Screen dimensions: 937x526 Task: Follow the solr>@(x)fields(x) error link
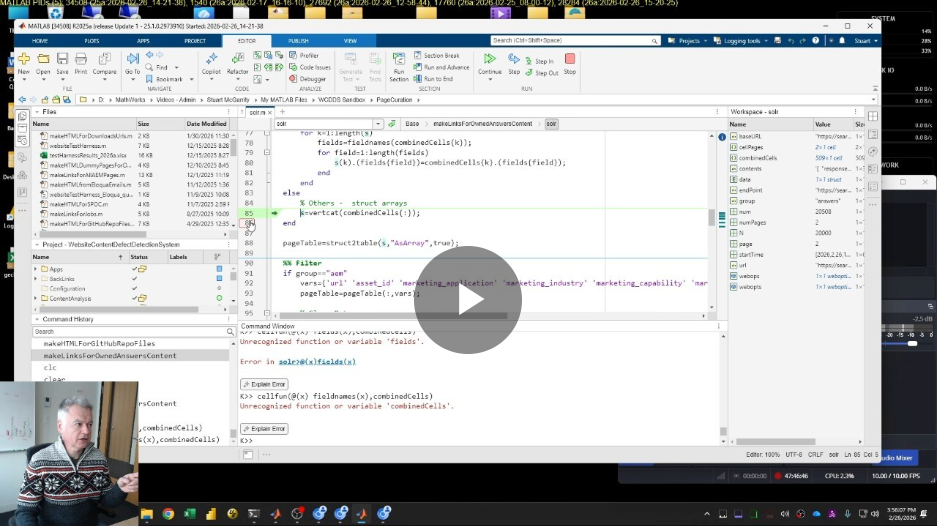(x=317, y=362)
